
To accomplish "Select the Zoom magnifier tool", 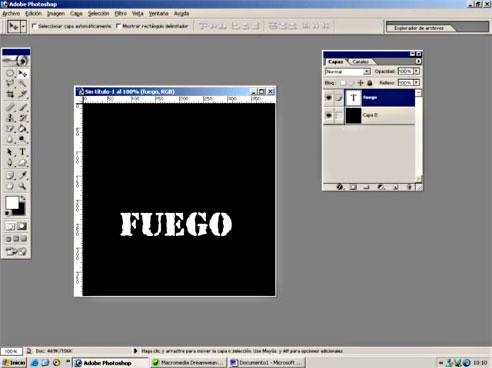I will pos(22,186).
